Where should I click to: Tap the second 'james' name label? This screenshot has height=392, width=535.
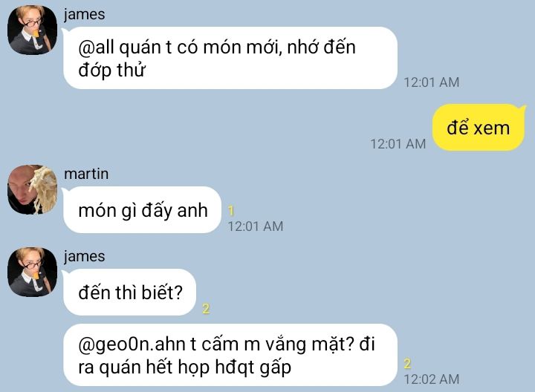[x=84, y=256]
